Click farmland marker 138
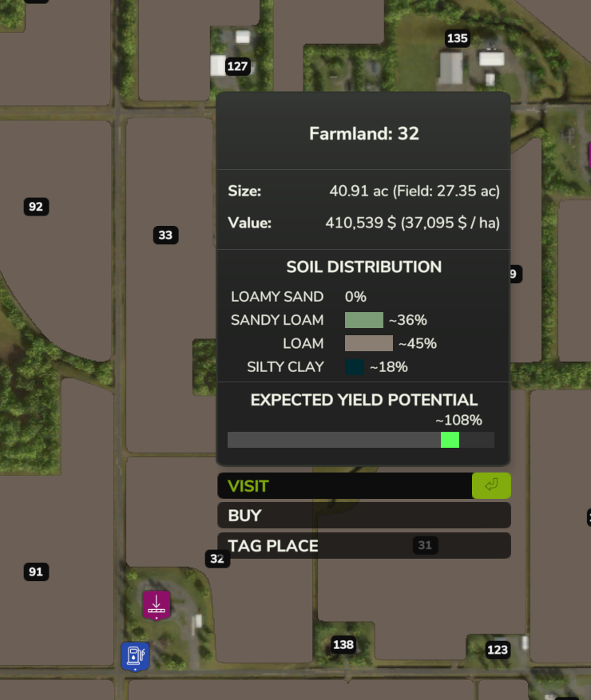Screen dimensions: 591x700 click(343, 645)
